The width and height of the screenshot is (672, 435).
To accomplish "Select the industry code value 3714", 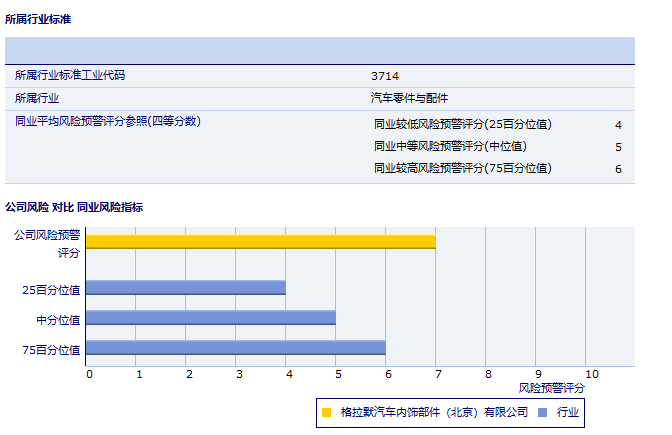I will [x=384, y=76].
